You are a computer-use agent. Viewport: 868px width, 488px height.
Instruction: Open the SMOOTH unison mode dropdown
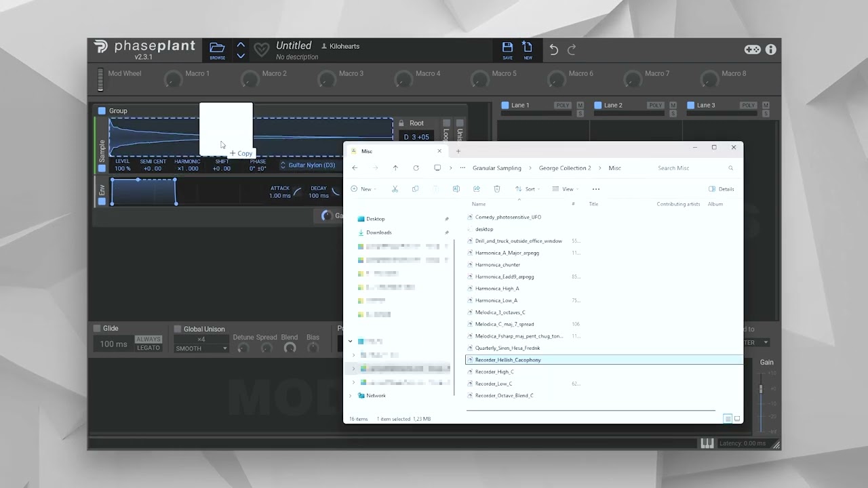click(x=201, y=348)
